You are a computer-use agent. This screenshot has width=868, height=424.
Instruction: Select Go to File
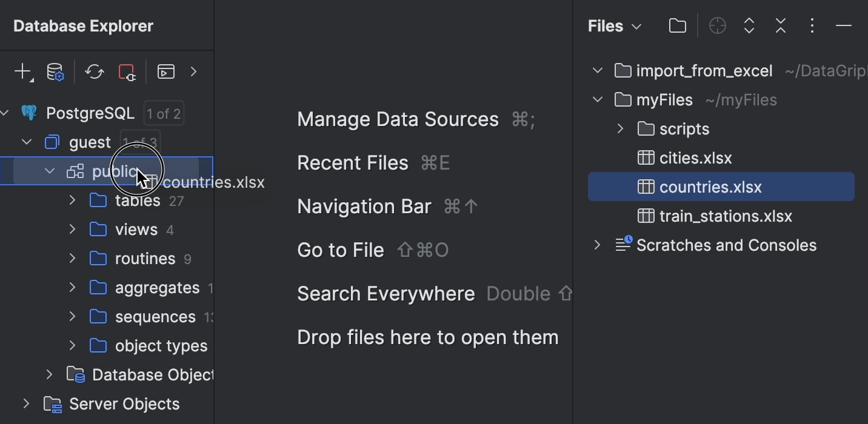(x=341, y=250)
